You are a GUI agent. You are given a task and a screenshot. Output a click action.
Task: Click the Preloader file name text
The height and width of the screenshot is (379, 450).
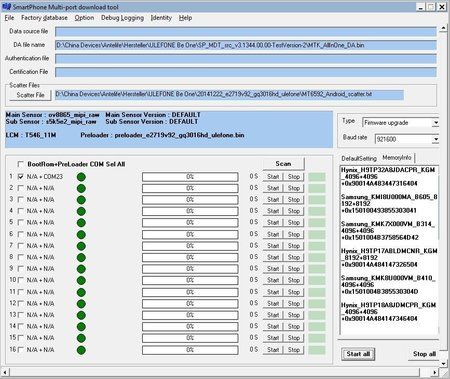[179, 135]
